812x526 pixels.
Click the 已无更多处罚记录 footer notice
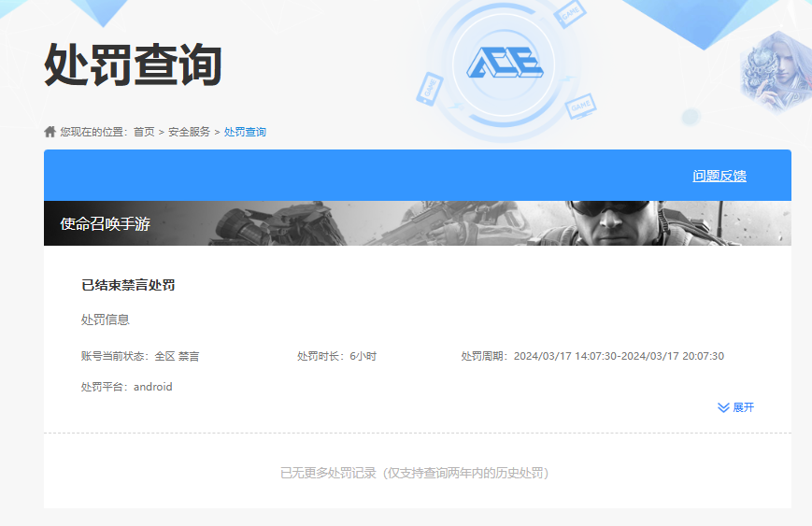[417, 473]
